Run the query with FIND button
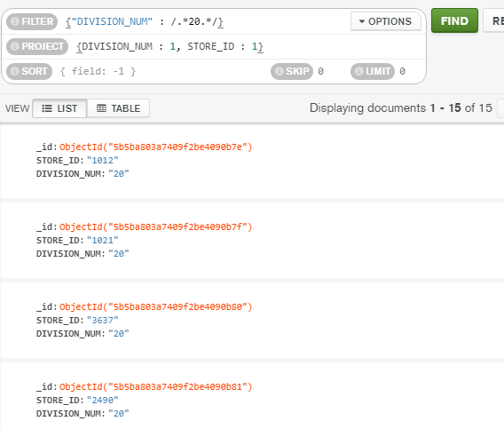This screenshot has height=429, width=504. [x=454, y=21]
